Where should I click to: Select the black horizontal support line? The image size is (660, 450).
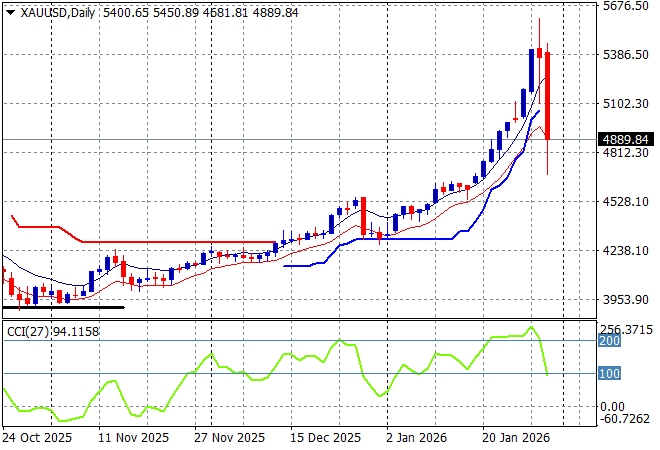point(65,307)
